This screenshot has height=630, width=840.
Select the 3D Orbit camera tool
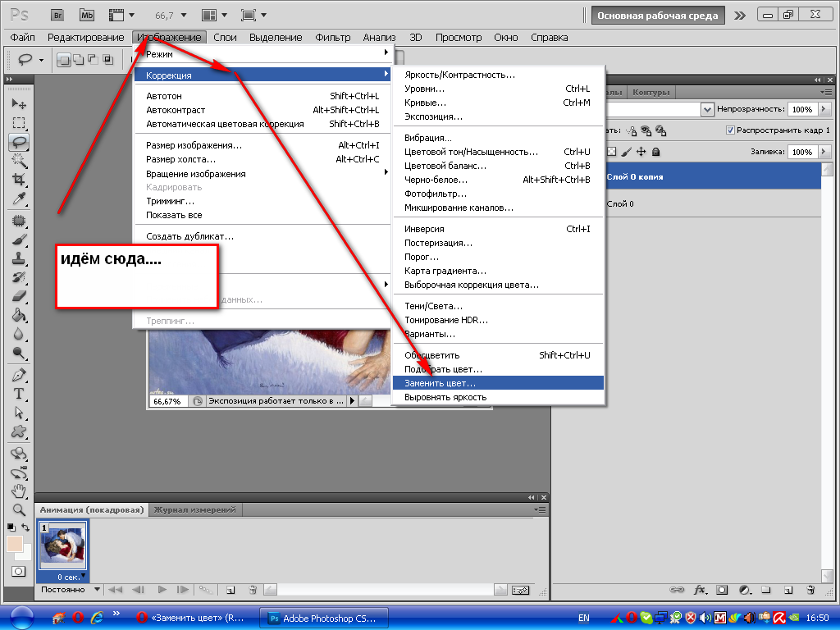pyautogui.click(x=20, y=472)
